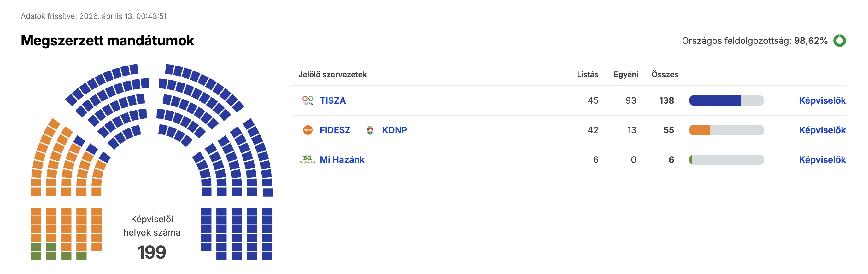View Képviselők for FIDESZ-KDNP row
The height and width of the screenshot is (274, 868).
click(822, 130)
